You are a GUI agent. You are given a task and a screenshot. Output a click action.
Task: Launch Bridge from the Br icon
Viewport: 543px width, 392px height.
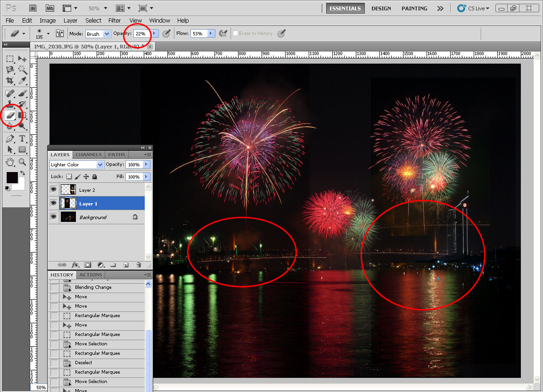coord(33,8)
